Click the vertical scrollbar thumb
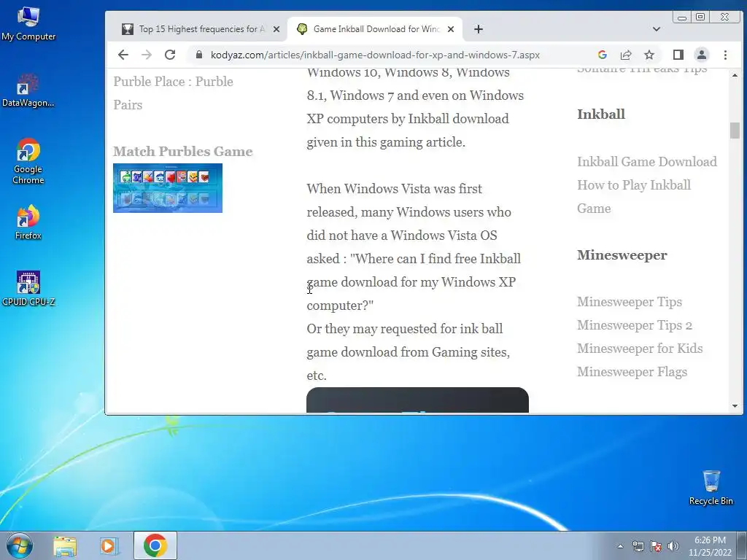Image resolution: width=747 pixels, height=560 pixels. pos(735,131)
